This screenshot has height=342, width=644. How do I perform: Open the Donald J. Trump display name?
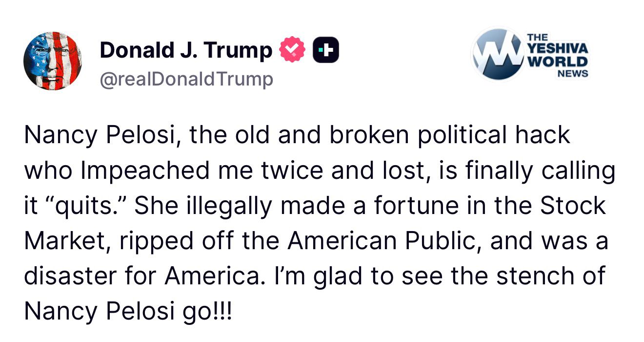186,50
